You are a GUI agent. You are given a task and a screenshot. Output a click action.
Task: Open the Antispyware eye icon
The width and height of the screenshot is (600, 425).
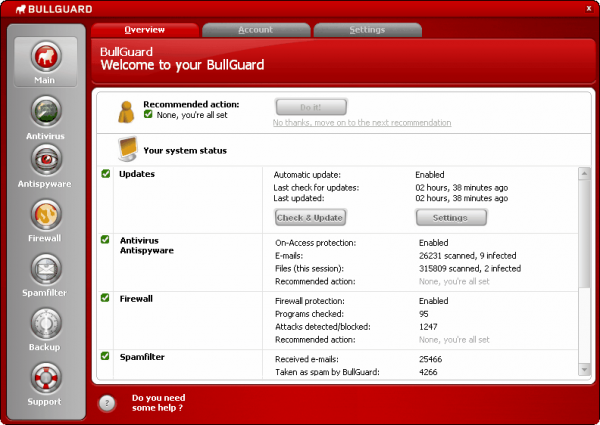pyautogui.click(x=46, y=160)
